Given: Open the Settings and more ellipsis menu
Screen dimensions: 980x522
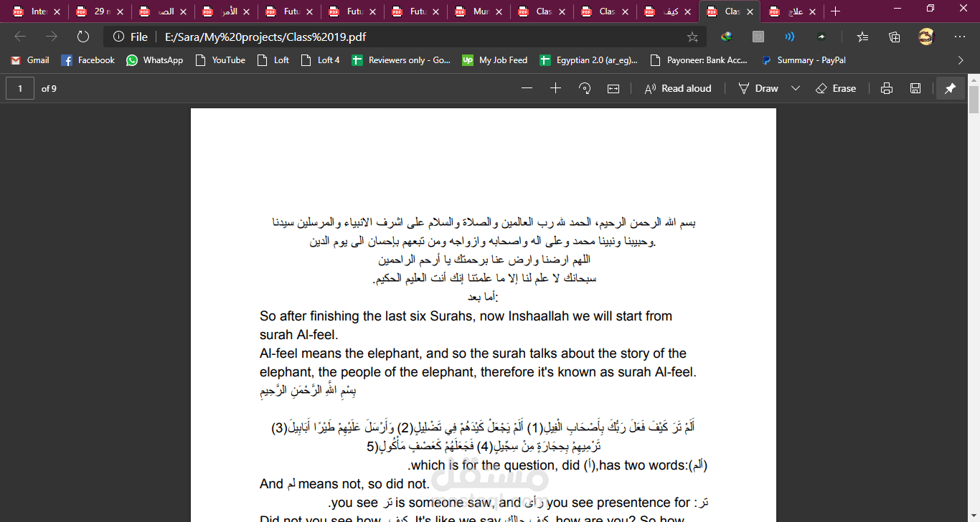Looking at the screenshot, I should tap(960, 37).
